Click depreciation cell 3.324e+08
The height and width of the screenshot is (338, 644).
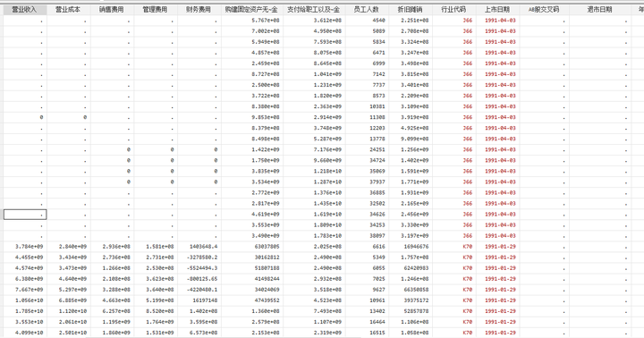[411, 42]
